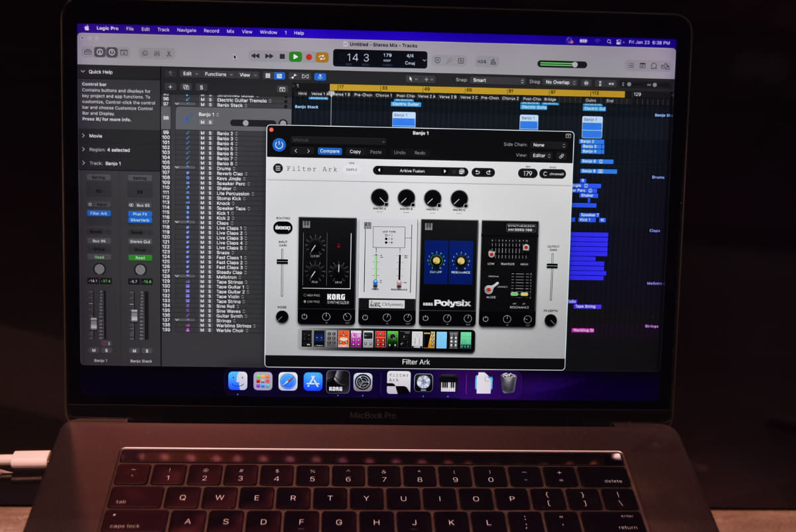Open the Navigate menu
Viewport: 796px width, 532px height.
[186, 30]
